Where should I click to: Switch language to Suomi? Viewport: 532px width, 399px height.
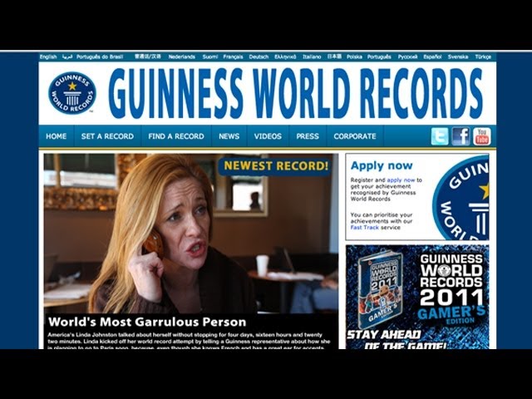pos(210,57)
